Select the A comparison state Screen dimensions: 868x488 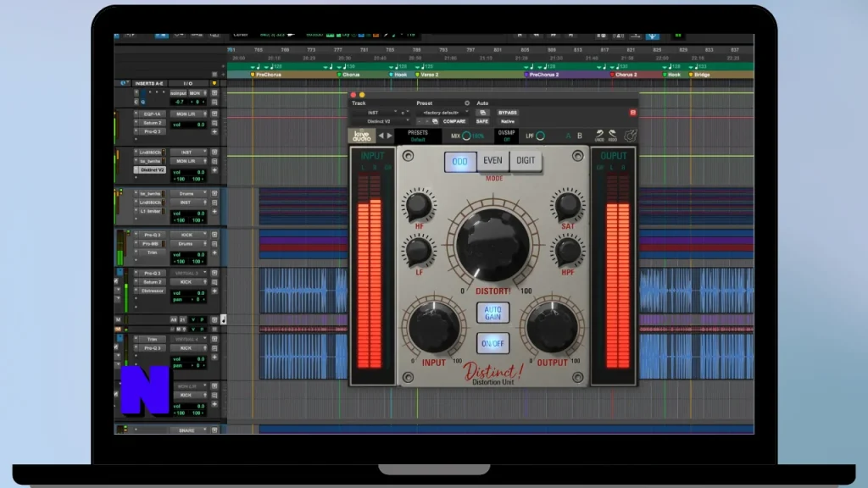[568, 136]
